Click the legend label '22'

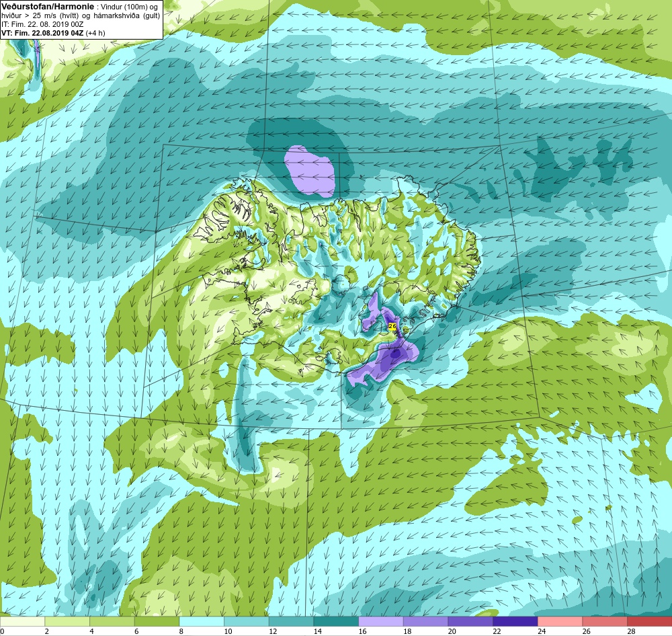pos(497,631)
